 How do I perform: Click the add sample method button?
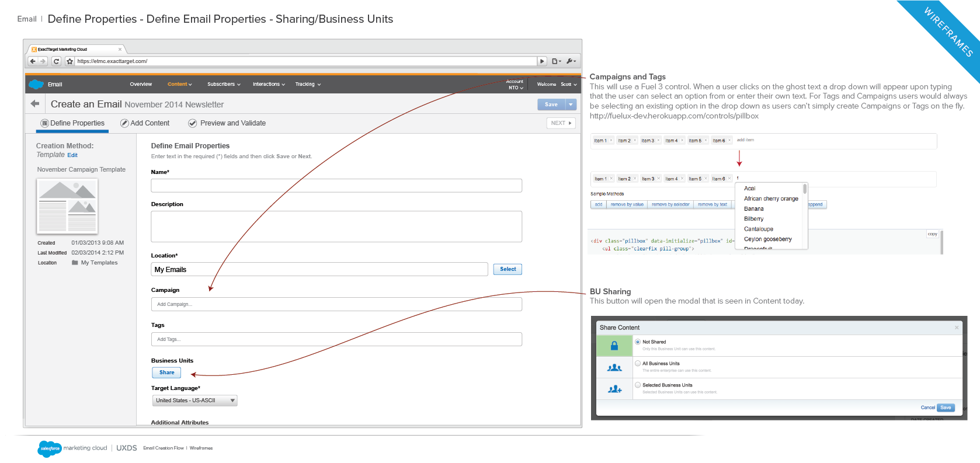pos(598,204)
